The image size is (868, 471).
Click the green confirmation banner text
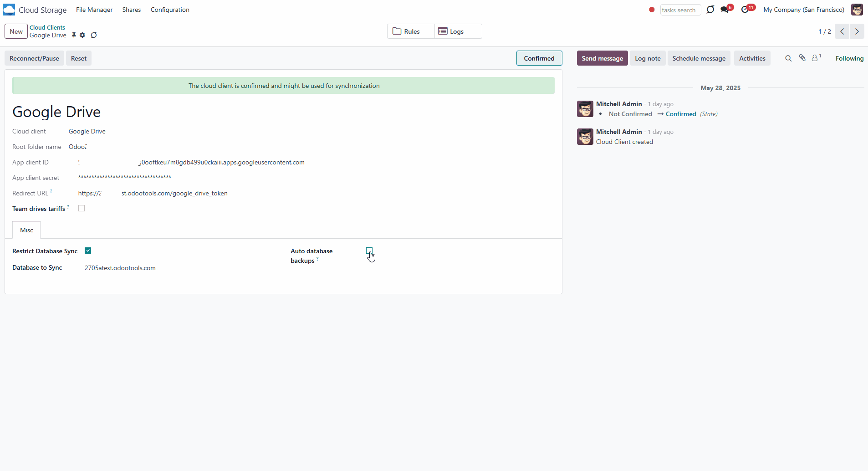[x=284, y=86]
